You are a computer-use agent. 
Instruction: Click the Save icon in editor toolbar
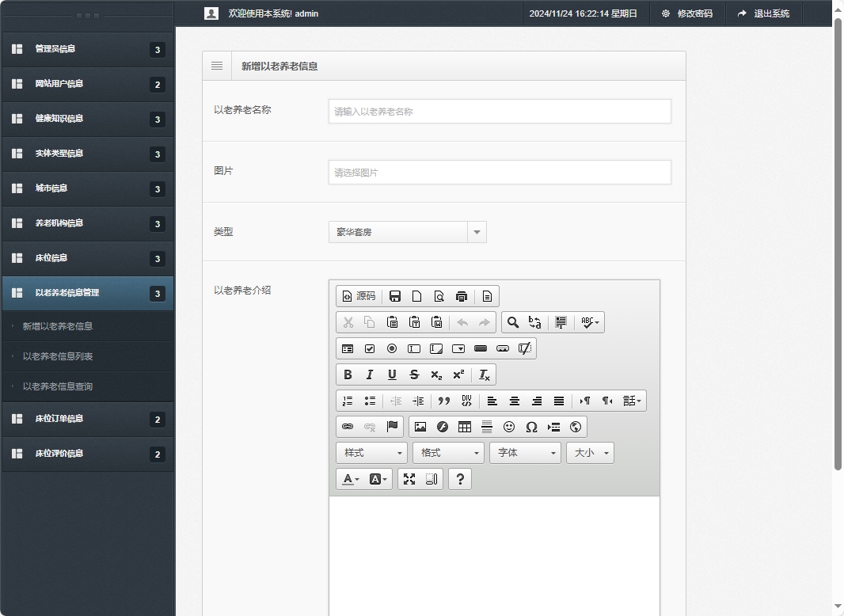point(395,296)
